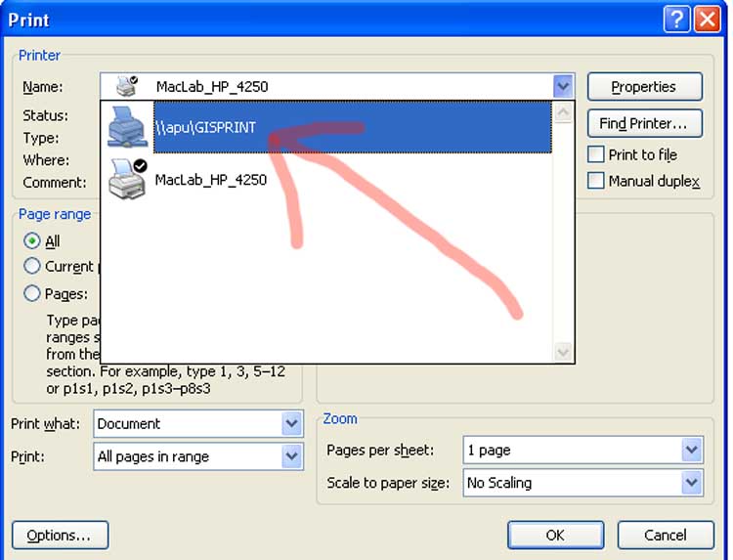This screenshot has height=560, width=733.
Task: Collapse the printer Name dropdown arrow
Action: tap(563, 86)
